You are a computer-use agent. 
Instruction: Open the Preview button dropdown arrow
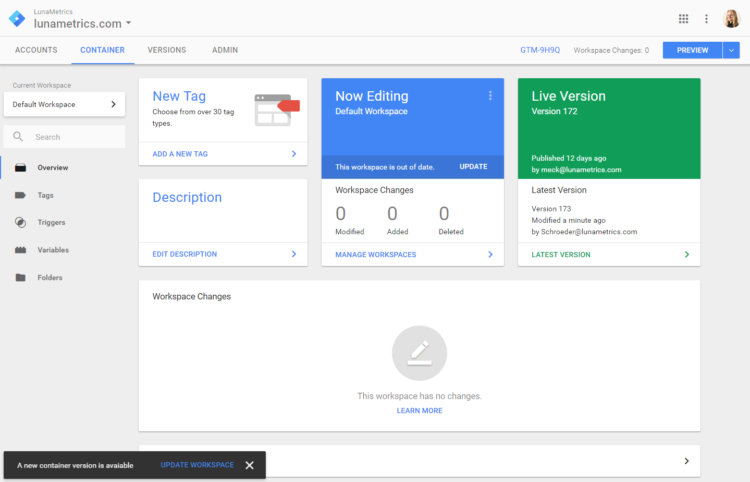point(731,50)
